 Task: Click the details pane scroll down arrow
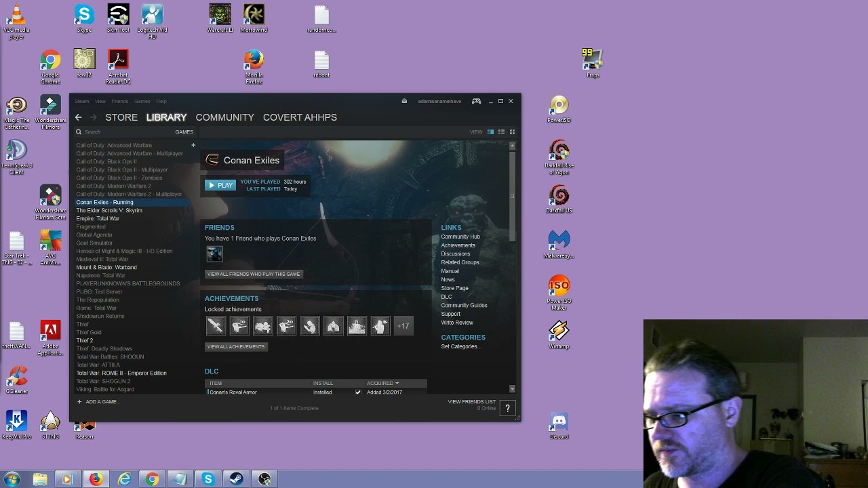coord(512,389)
